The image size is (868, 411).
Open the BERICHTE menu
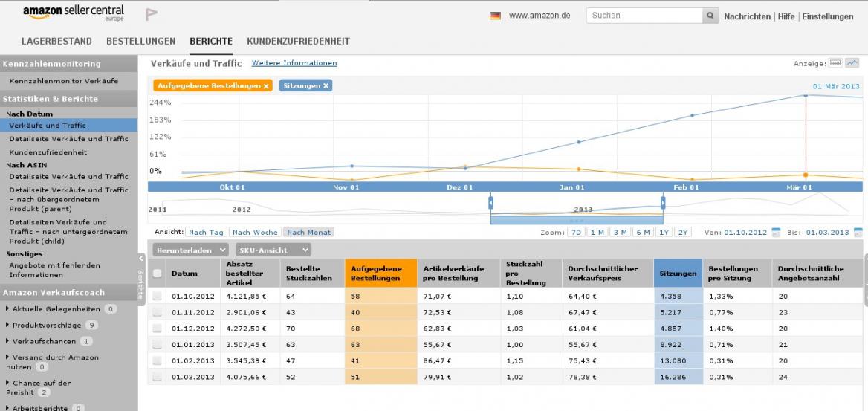coord(211,41)
